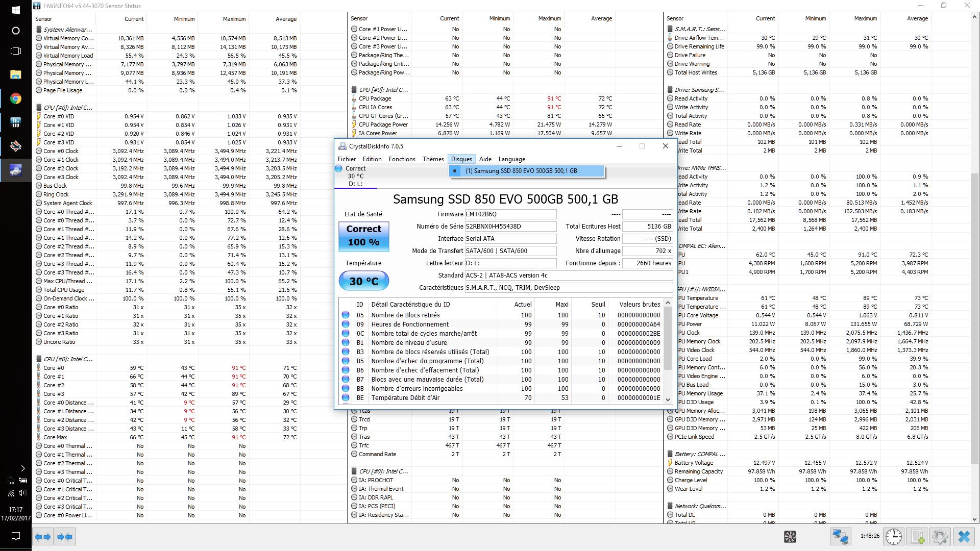
Task: Click the volume icon in the system tray
Action: click(x=22, y=493)
